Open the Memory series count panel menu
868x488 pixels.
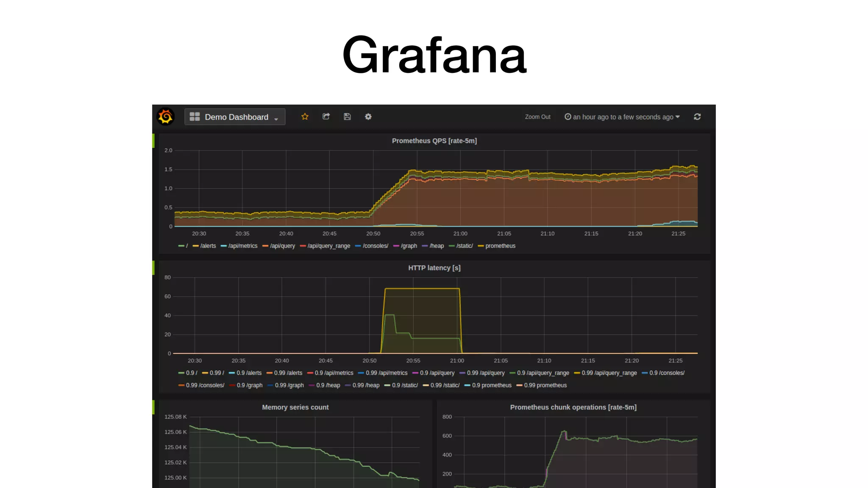295,407
